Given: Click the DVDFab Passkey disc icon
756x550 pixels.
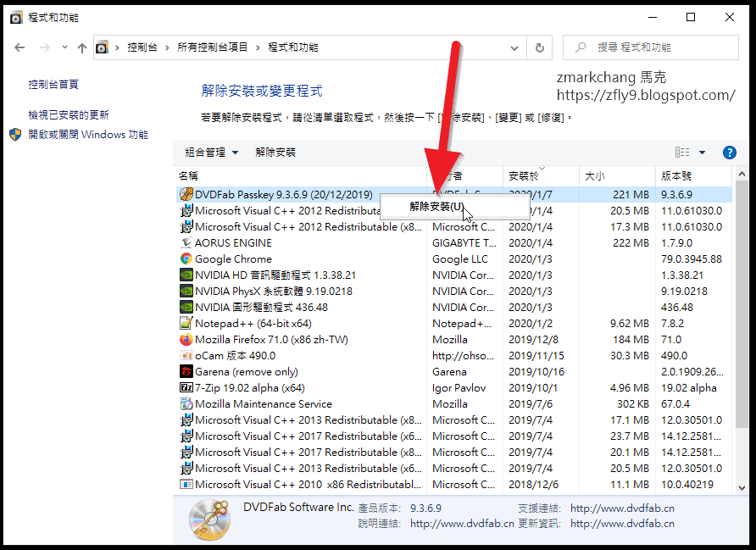Looking at the screenshot, I should click(186, 194).
